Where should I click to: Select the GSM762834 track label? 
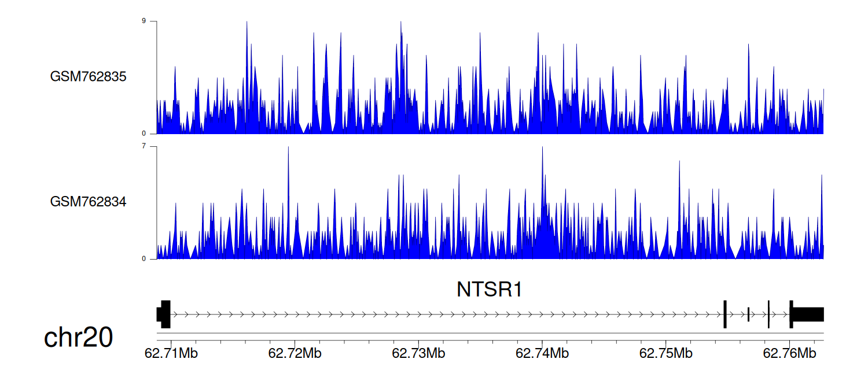pyautogui.click(x=88, y=202)
